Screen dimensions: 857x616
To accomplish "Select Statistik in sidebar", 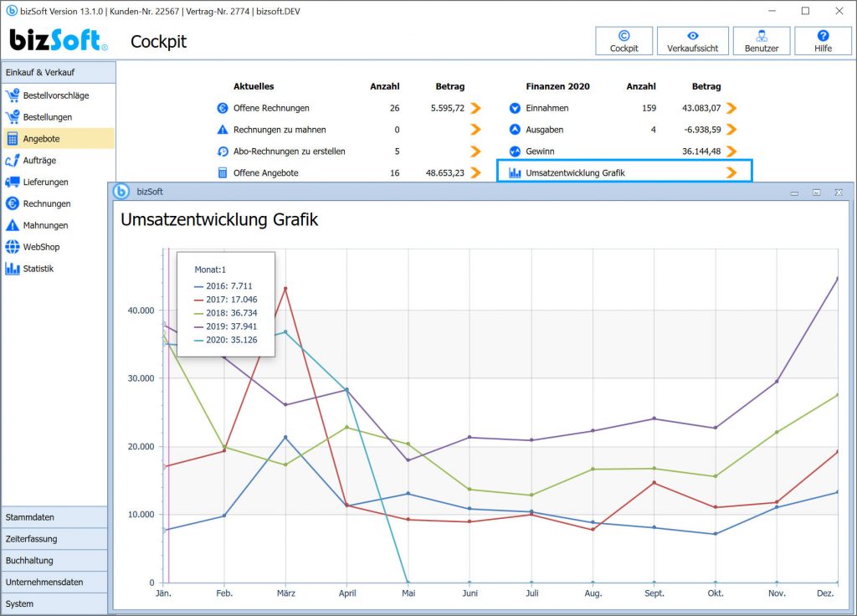I will coord(58,269).
